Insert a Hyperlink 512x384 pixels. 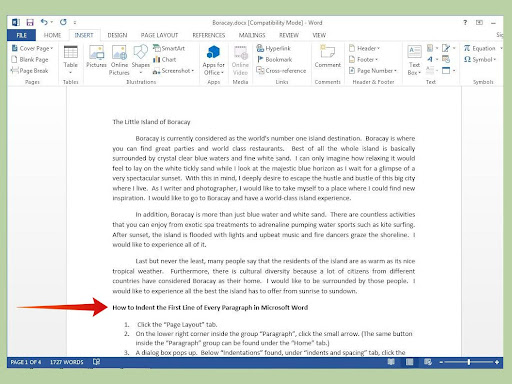tap(274, 48)
